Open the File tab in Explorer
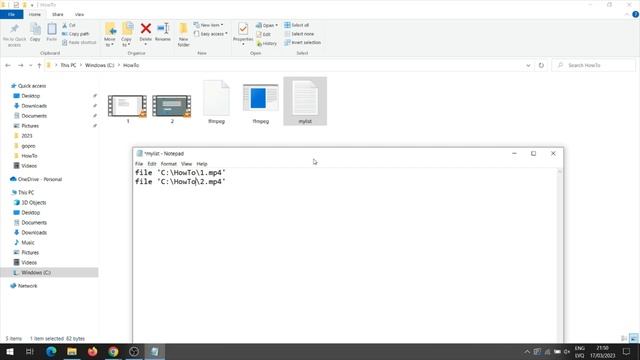The height and width of the screenshot is (360, 640). [x=11, y=14]
